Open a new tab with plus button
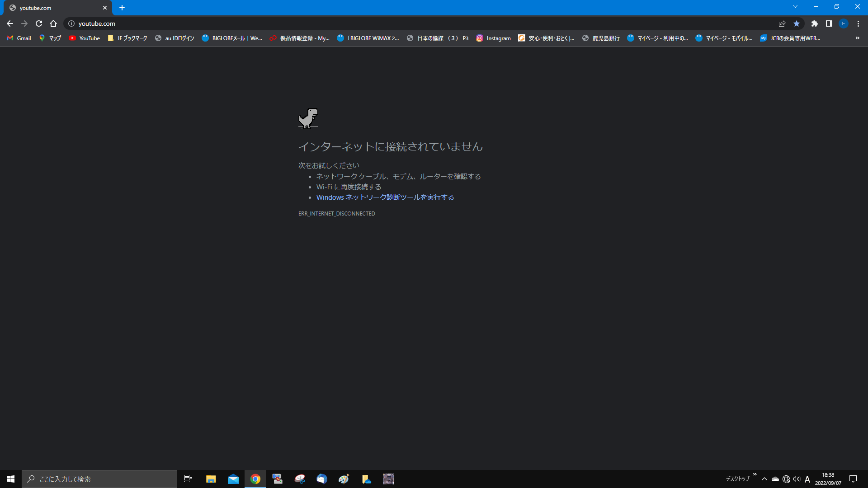 122,8
